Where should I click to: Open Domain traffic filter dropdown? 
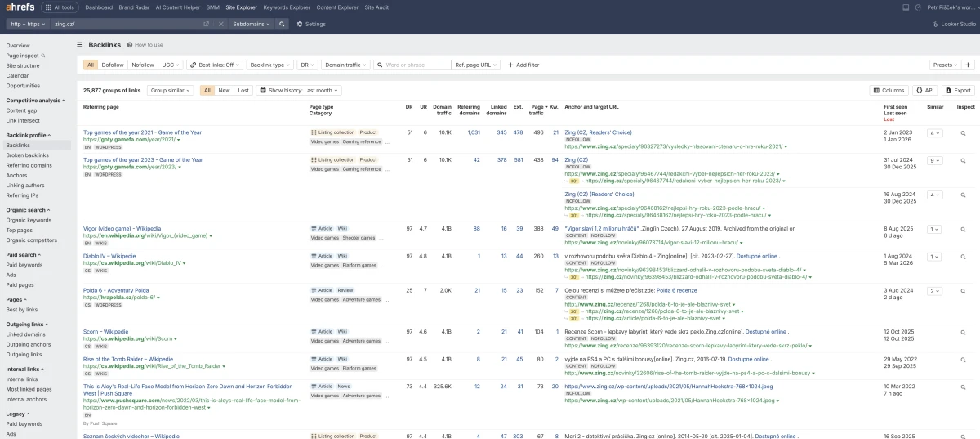(345, 65)
